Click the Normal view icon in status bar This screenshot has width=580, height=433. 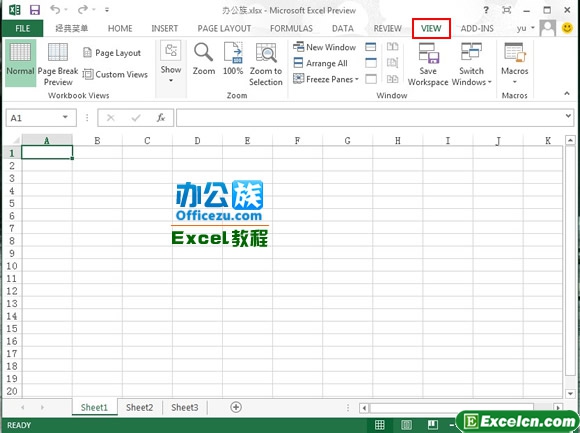coord(380,425)
